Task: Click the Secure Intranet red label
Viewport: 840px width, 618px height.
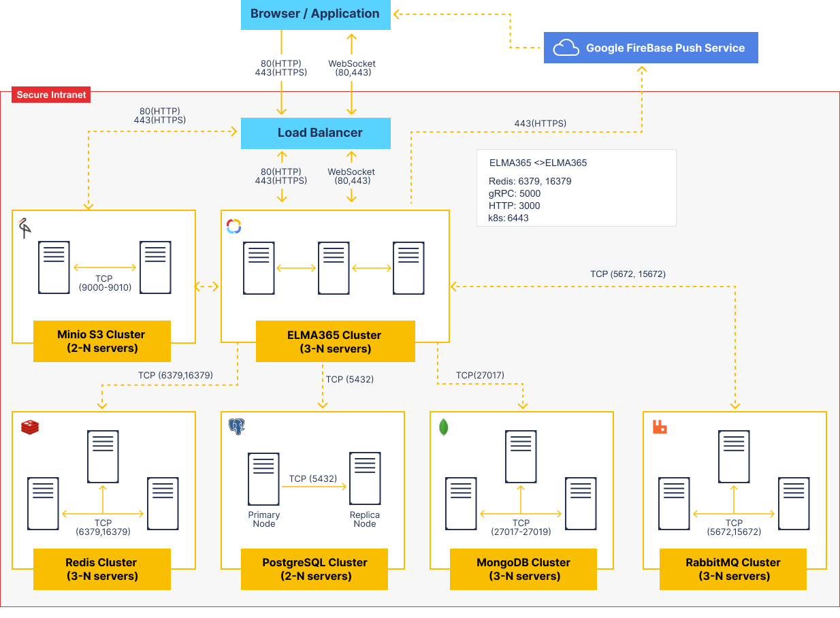Action: point(51,95)
